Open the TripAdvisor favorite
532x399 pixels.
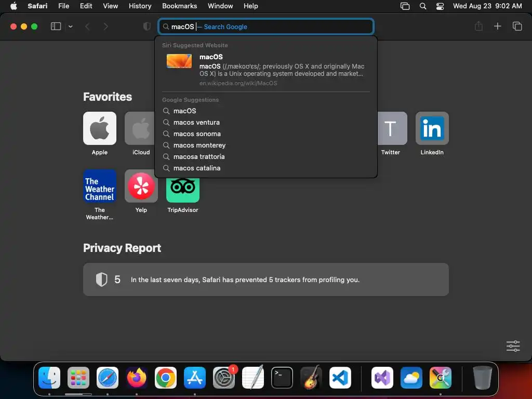(x=182, y=190)
